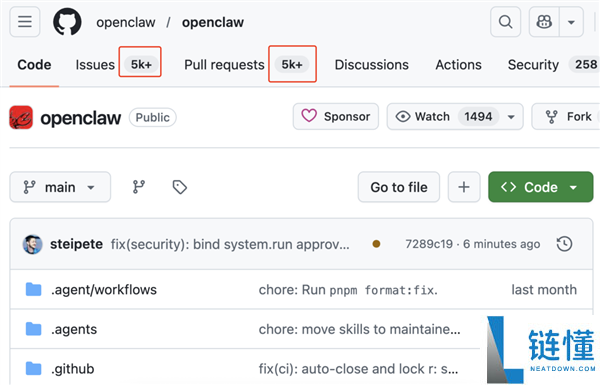Open the .github folder
The image size is (600, 385).
[72, 369]
